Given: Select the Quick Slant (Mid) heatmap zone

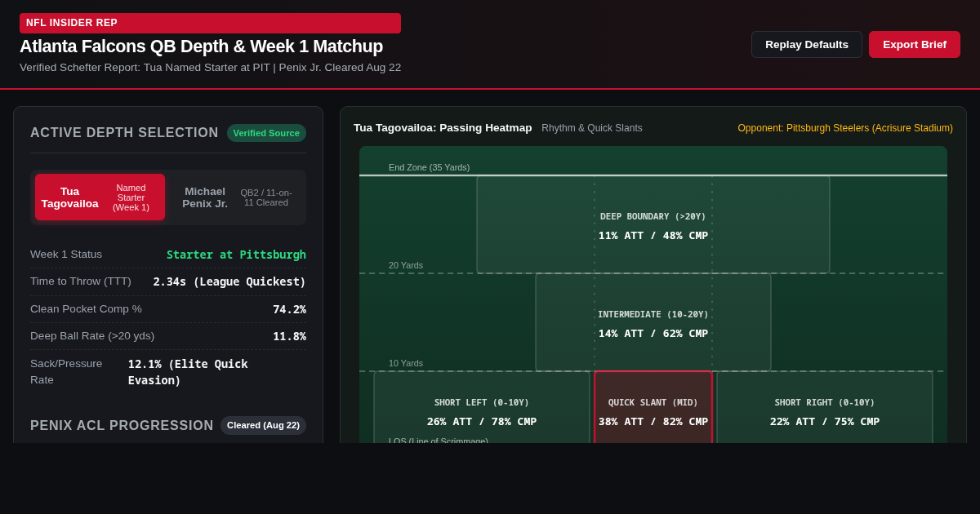Looking at the screenshot, I should point(653,407).
